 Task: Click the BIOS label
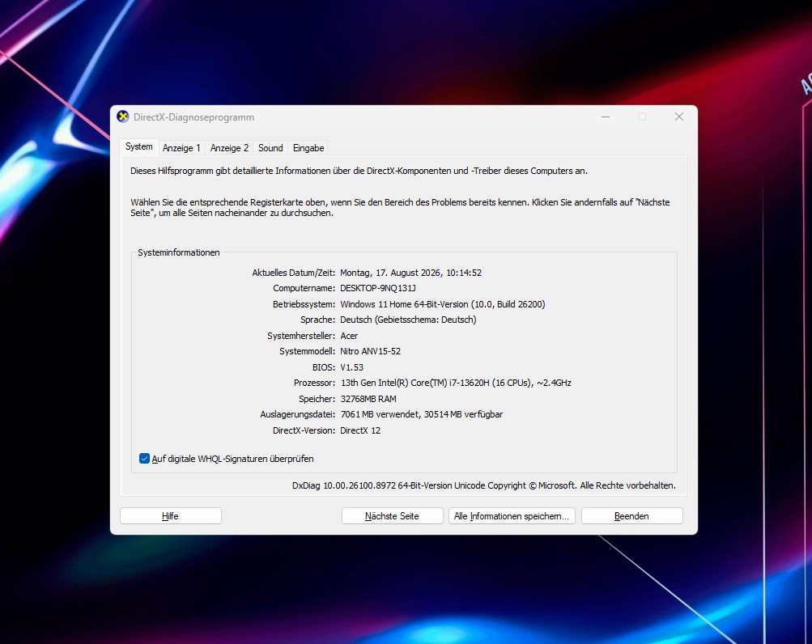coord(324,367)
